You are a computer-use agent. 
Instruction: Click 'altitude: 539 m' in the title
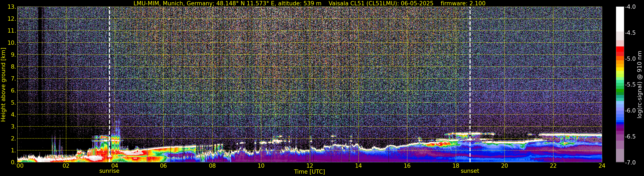(299, 3)
